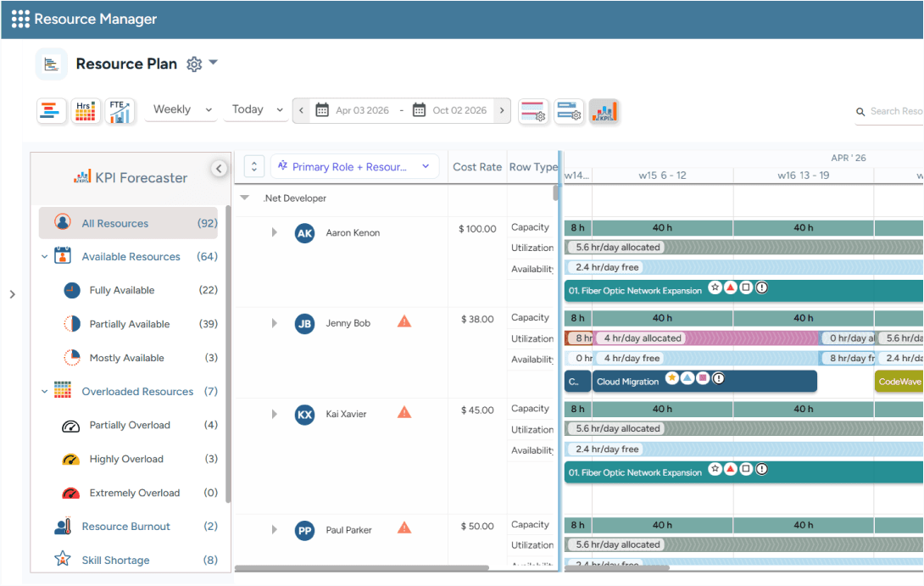Select Available Resources (64)

[131, 256]
